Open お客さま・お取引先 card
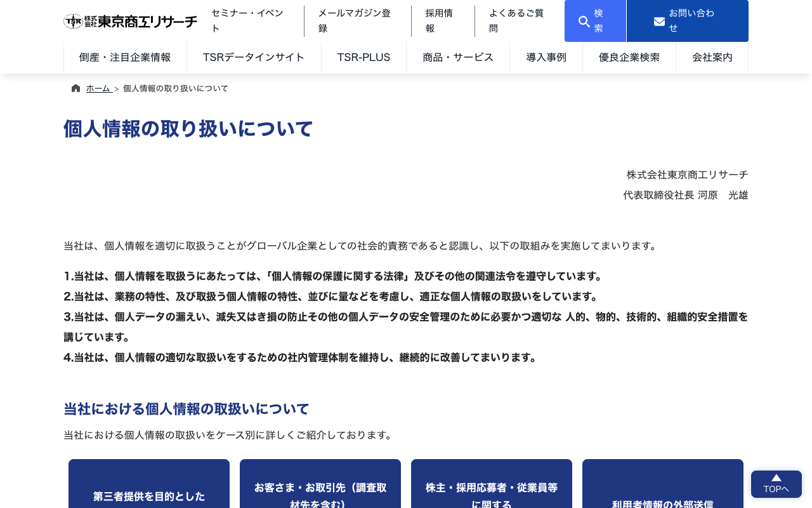Viewport: 812px width, 508px height. (x=320, y=484)
